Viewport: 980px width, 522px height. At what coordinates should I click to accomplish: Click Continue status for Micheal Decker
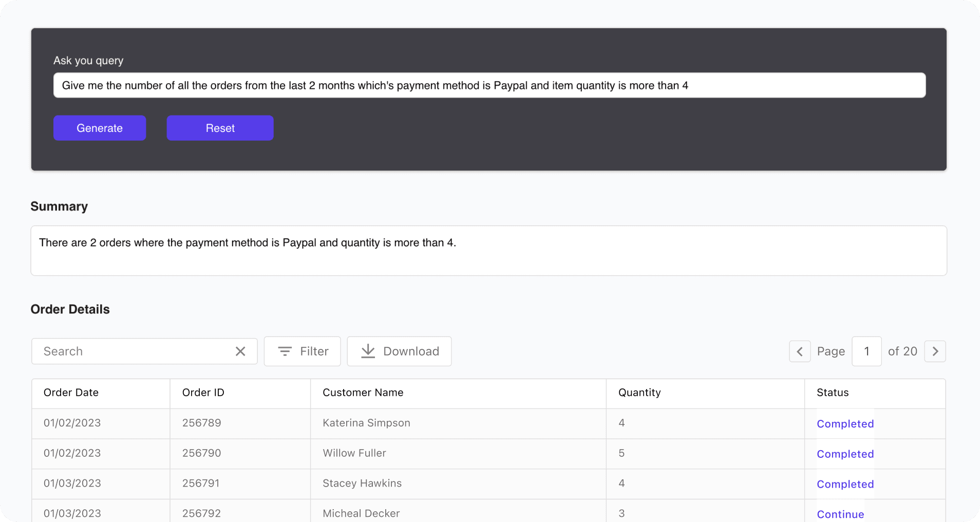pyautogui.click(x=840, y=514)
